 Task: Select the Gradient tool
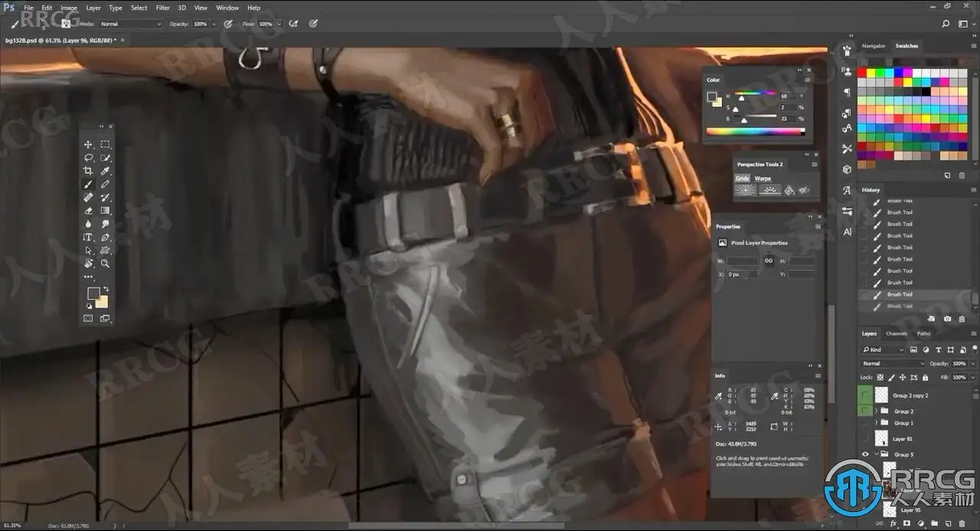point(105,210)
